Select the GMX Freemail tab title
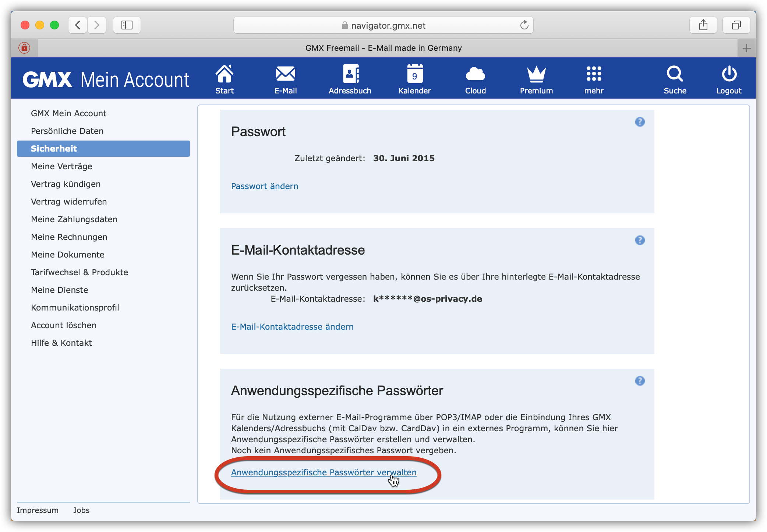 [383, 48]
